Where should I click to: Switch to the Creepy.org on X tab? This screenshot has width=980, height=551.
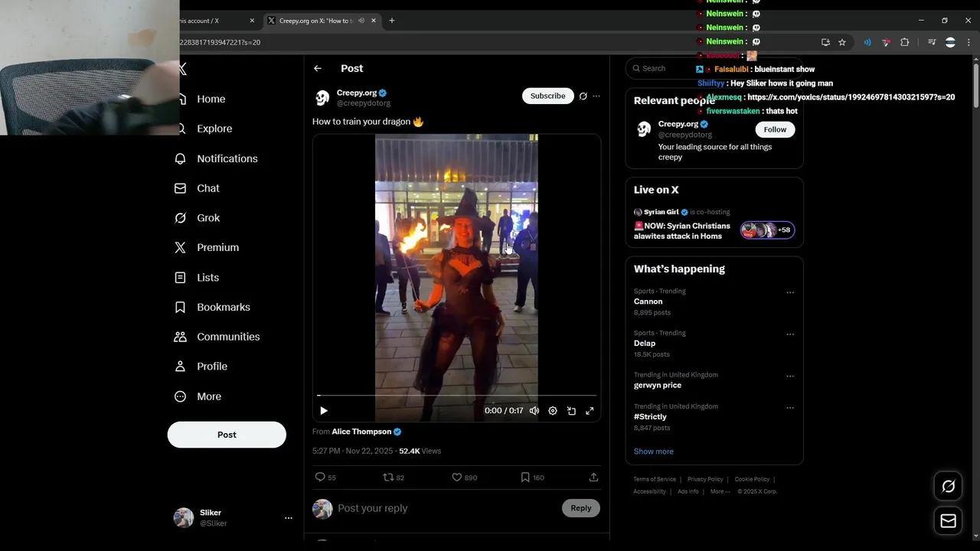[314, 21]
